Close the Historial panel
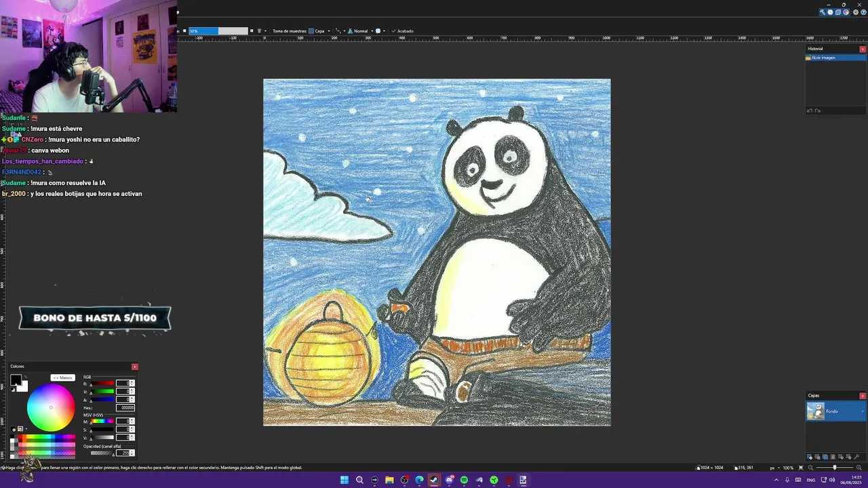This screenshot has width=868, height=488. 863,49
